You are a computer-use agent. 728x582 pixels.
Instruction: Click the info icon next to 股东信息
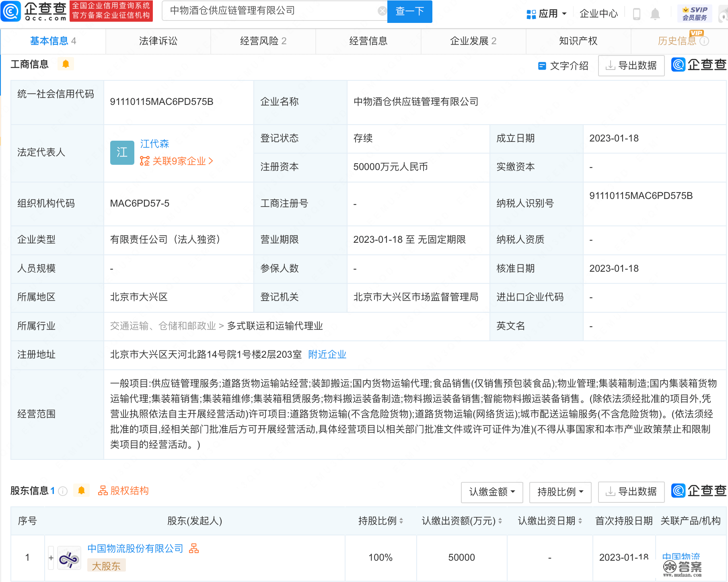(63, 491)
